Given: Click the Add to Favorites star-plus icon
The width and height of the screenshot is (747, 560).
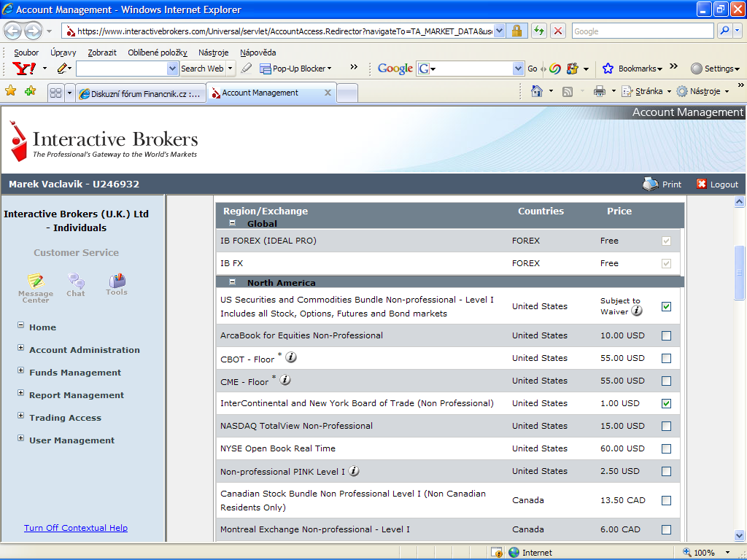Looking at the screenshot, I should pos(30,90).
